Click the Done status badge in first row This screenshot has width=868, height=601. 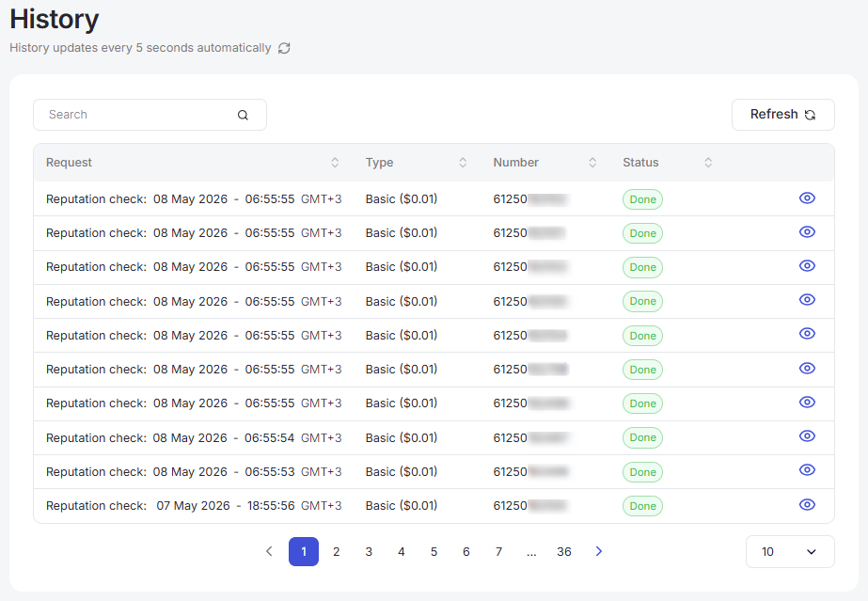(642, 199)
